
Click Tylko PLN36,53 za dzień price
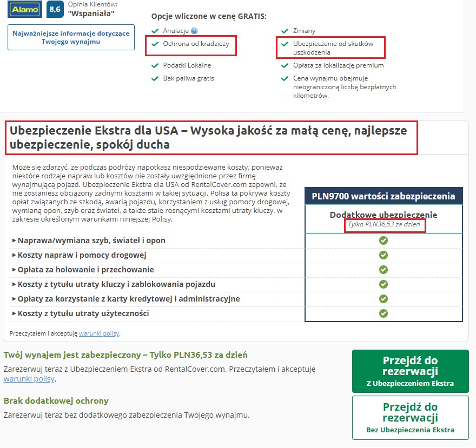(x=384, y=224)
